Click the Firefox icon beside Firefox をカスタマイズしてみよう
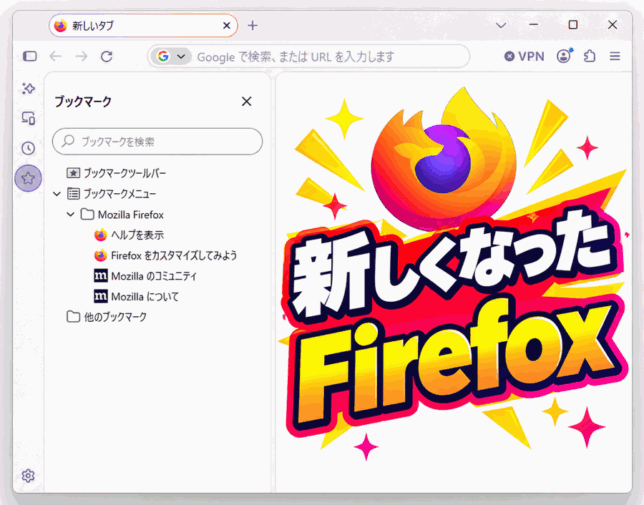 click(x=101, y=255)
